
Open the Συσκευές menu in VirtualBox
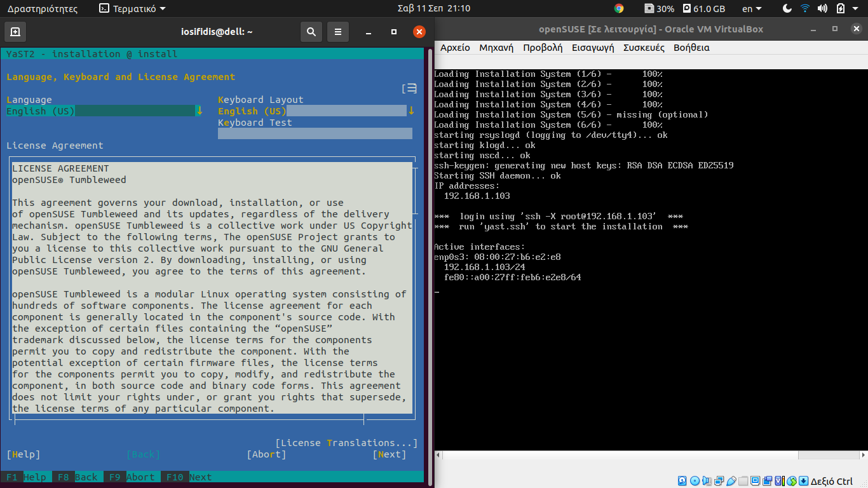644,48
